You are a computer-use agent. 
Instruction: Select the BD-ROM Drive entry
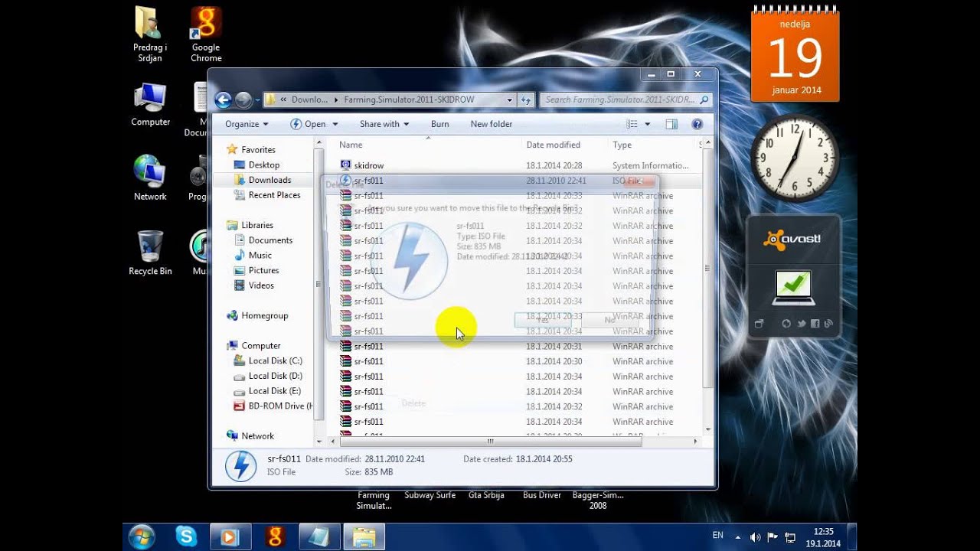pos(275,406)
